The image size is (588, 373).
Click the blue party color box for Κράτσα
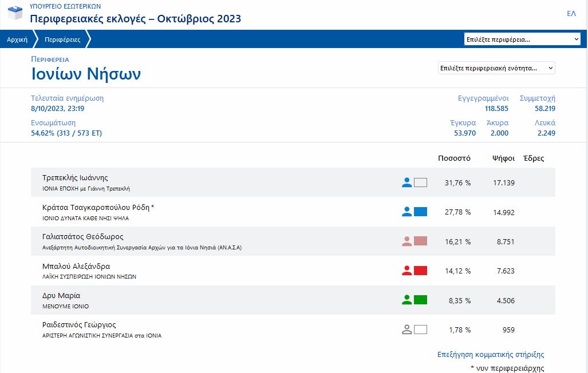click(420, 212)
